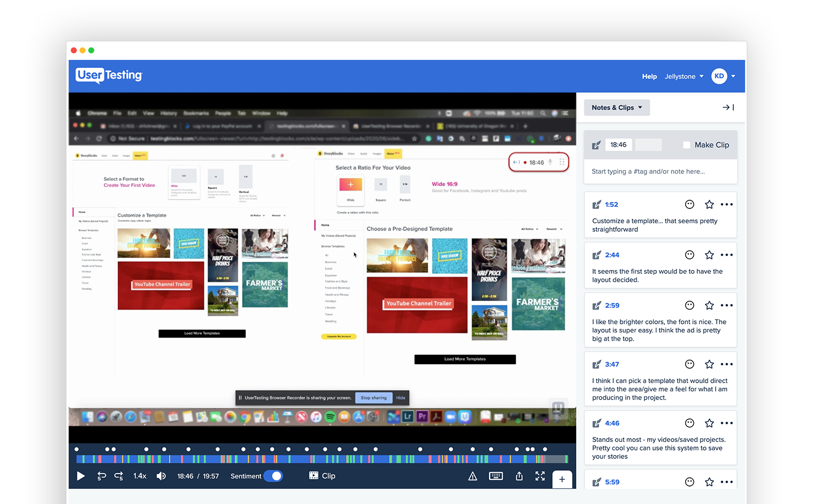
Task: Click the skip back icon in player controls
Action: point(101,476)
